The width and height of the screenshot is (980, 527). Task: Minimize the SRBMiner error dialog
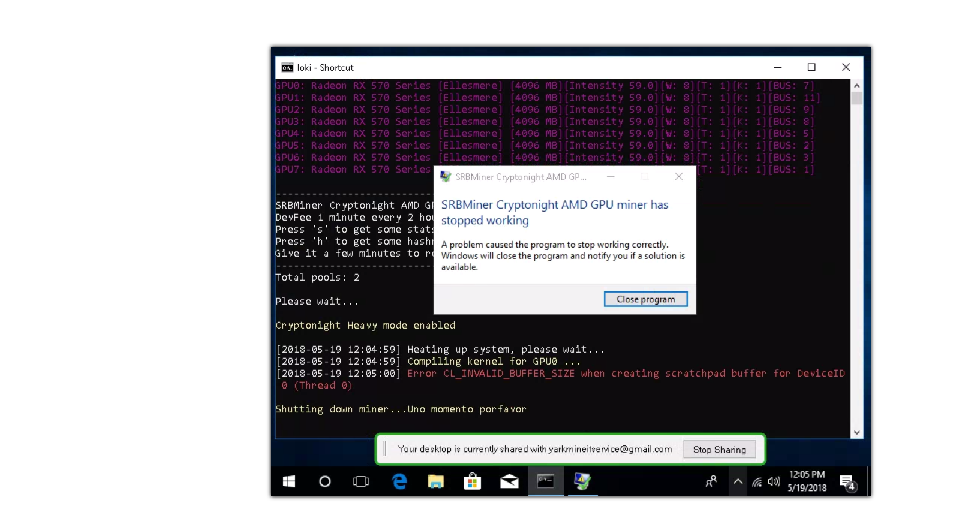[611, 177]
